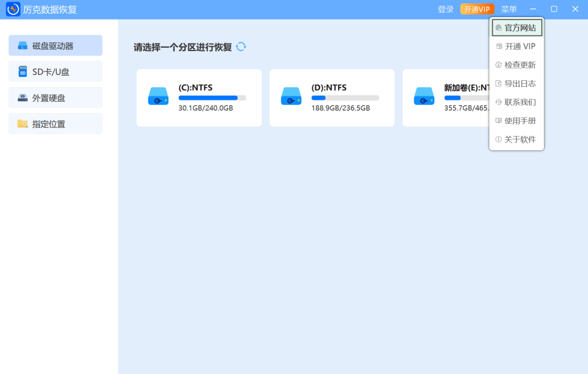The width and height of the screenshot is (588, 374).
Task: Click the C drive disk icon
Action: click(x=158, y=96)
